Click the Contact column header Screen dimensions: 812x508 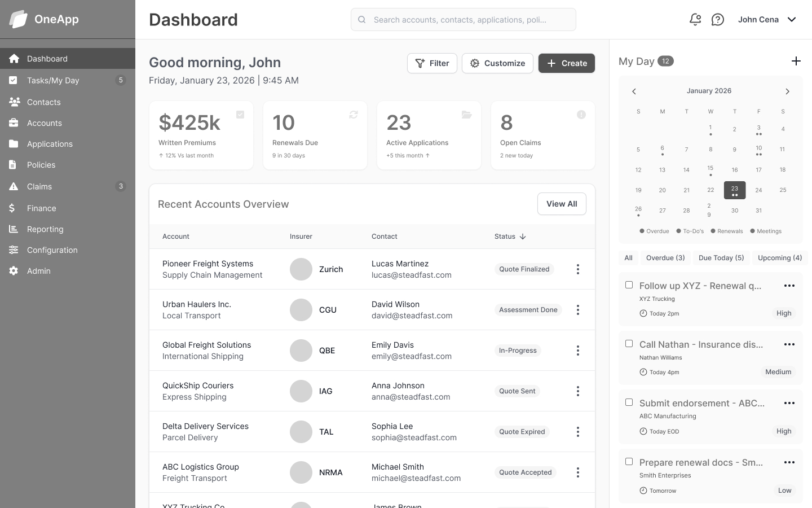(x=385, y=237)
